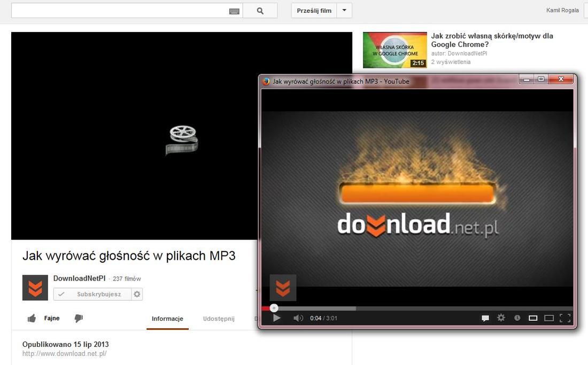Maximize the popup YouTube window
588x365 pixels.
(x=541, y=79)
